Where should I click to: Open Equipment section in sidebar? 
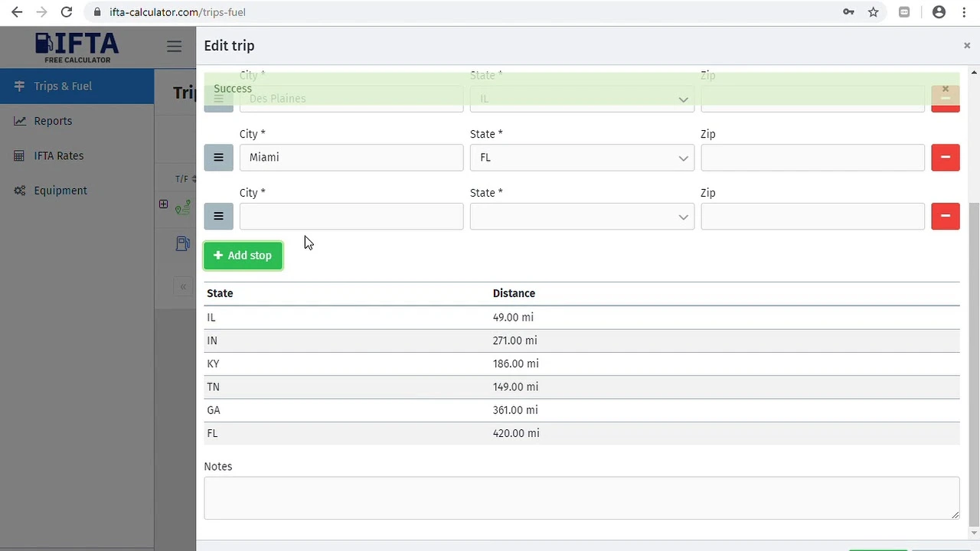point(60,191)
